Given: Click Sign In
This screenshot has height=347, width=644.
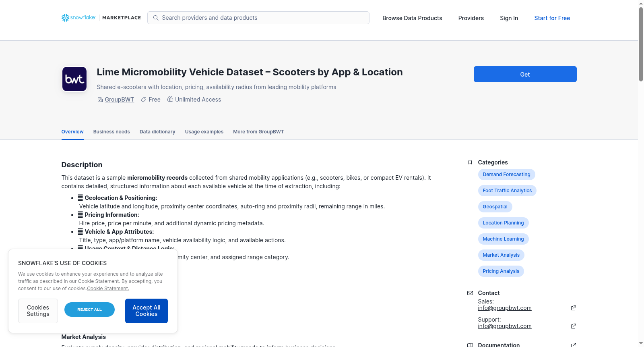Looking at the screenshot, I should point(509,18).
